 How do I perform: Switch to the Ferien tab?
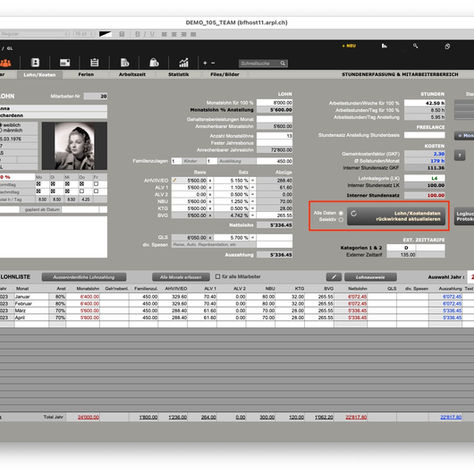[x=86, y=74]
